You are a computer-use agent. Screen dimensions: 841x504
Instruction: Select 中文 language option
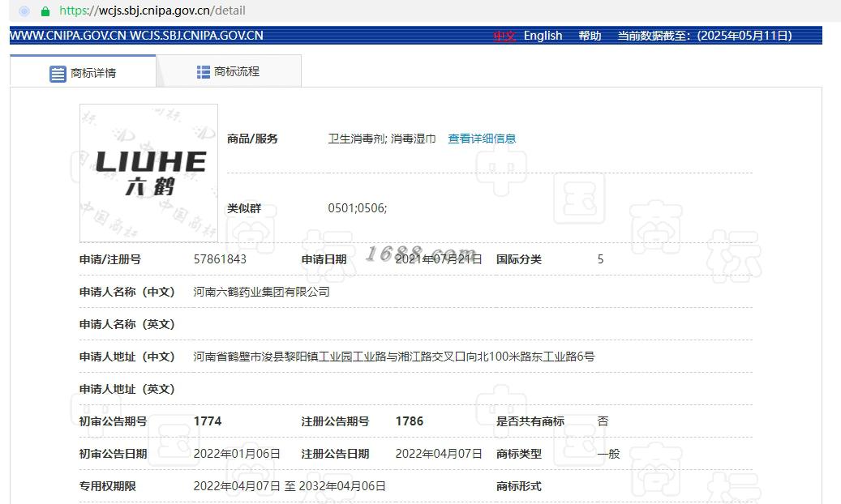click(504, 36)
